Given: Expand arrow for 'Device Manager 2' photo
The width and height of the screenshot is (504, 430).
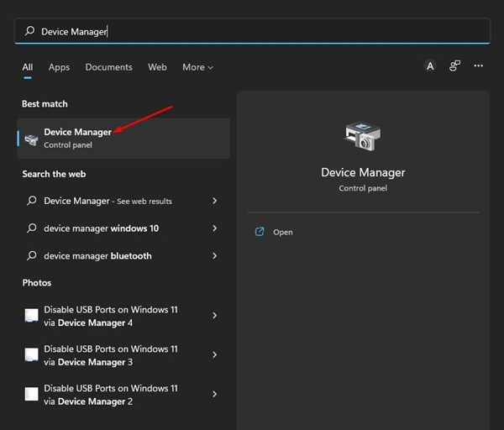Looking at the screenshot, I should tap(214, 394).
